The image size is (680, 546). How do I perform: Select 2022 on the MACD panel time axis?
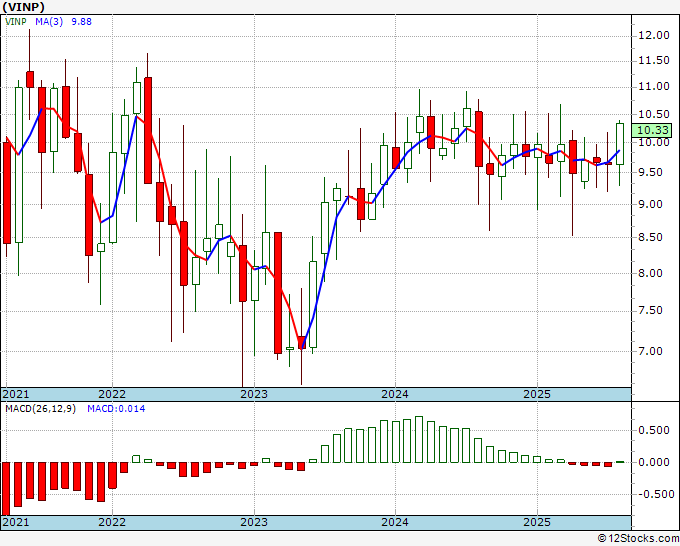pos(112,522)
